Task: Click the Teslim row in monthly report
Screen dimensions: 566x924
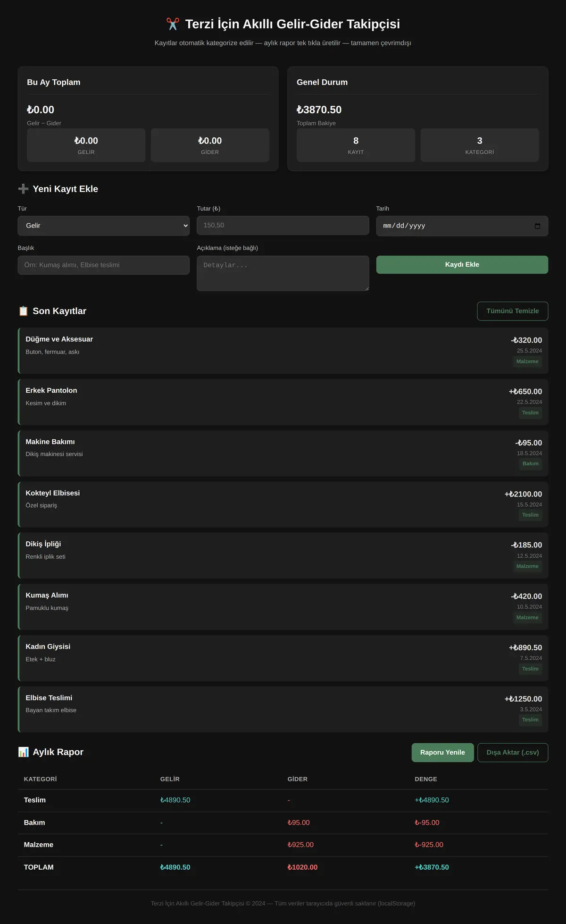Action: click(283, 800)
